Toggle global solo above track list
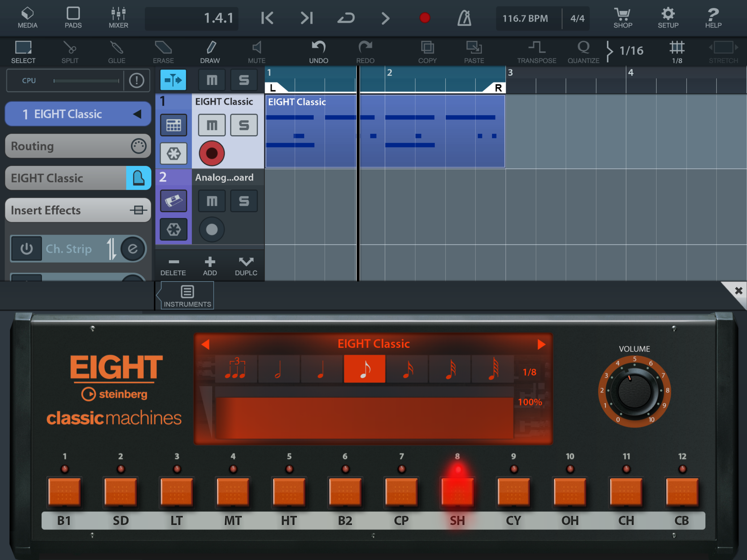This screenshot has height=560, width=747. click(244, 80)
